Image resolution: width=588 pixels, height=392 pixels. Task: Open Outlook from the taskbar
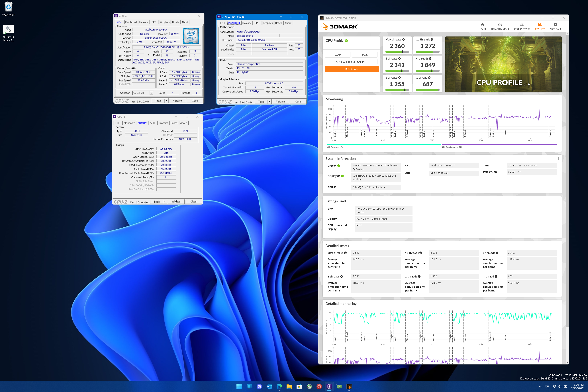point(269,387)
